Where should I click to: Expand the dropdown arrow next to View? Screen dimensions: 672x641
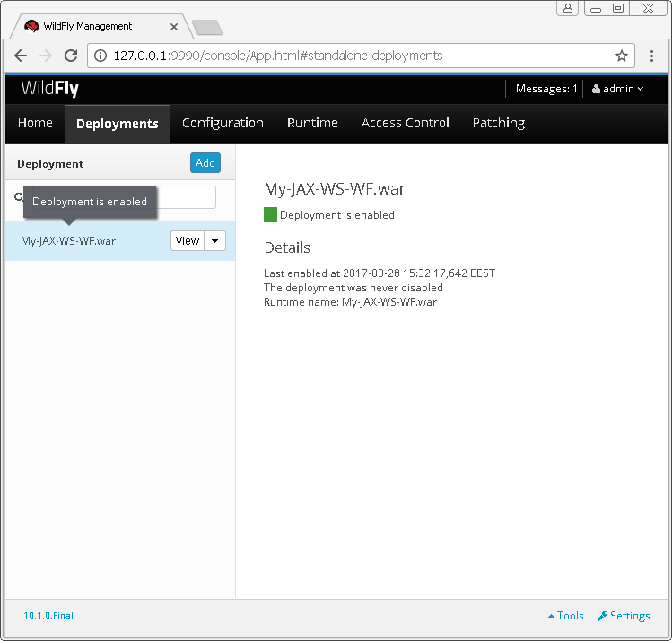[215, 240]
